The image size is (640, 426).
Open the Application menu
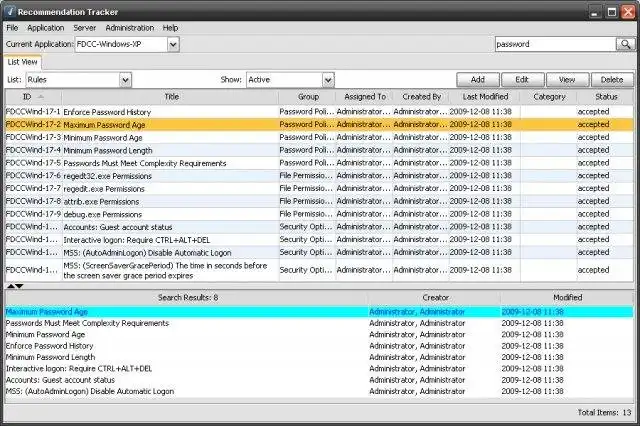click(x=46, y=28)
